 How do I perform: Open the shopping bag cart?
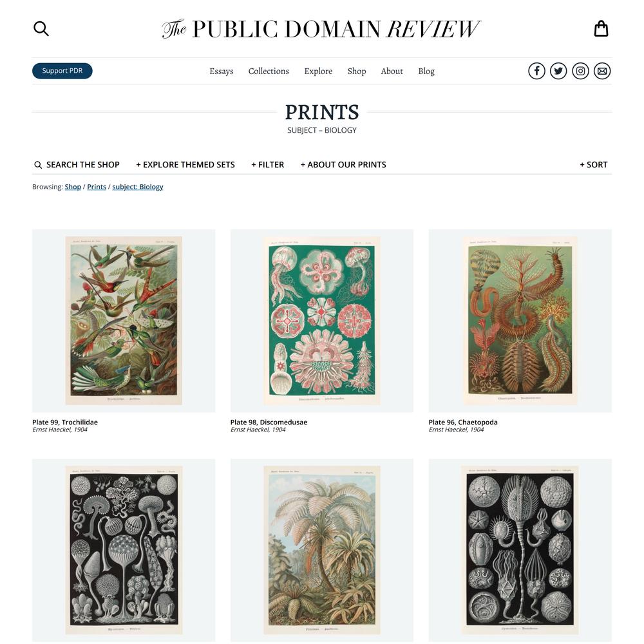(x=601, y=29)
